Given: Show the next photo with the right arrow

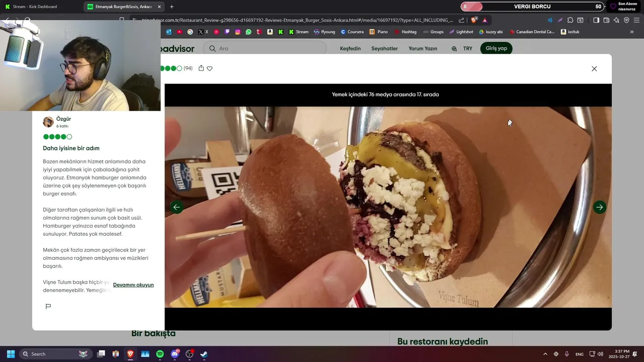Looking at the screenshot, I should point(599,207).
